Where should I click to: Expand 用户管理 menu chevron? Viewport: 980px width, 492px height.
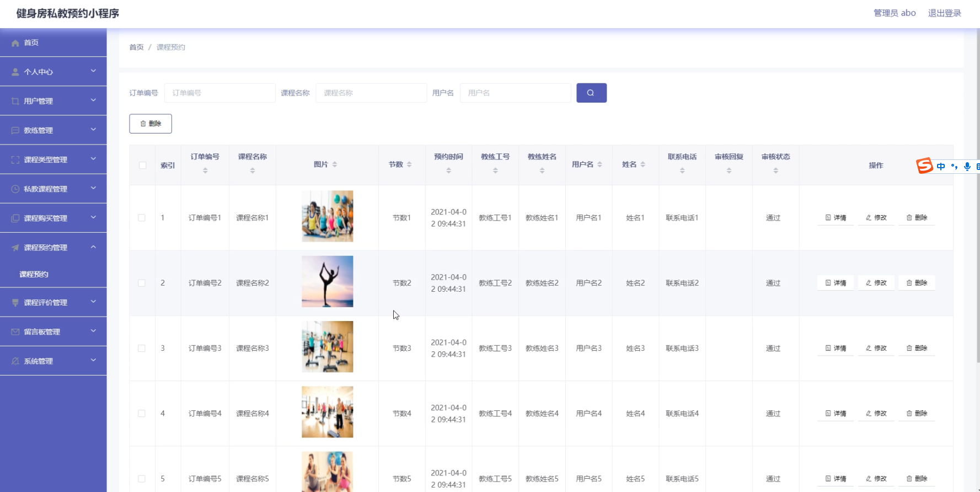point(93,100)
